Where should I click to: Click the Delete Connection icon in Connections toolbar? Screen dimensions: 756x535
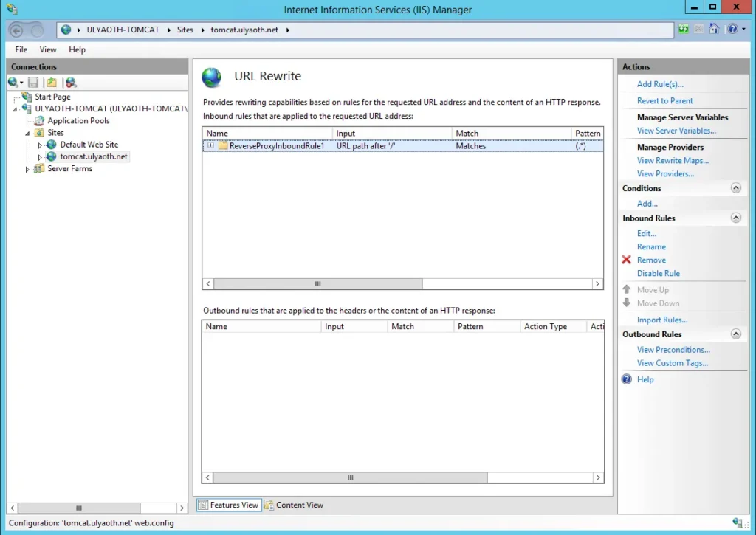(71, 83)
